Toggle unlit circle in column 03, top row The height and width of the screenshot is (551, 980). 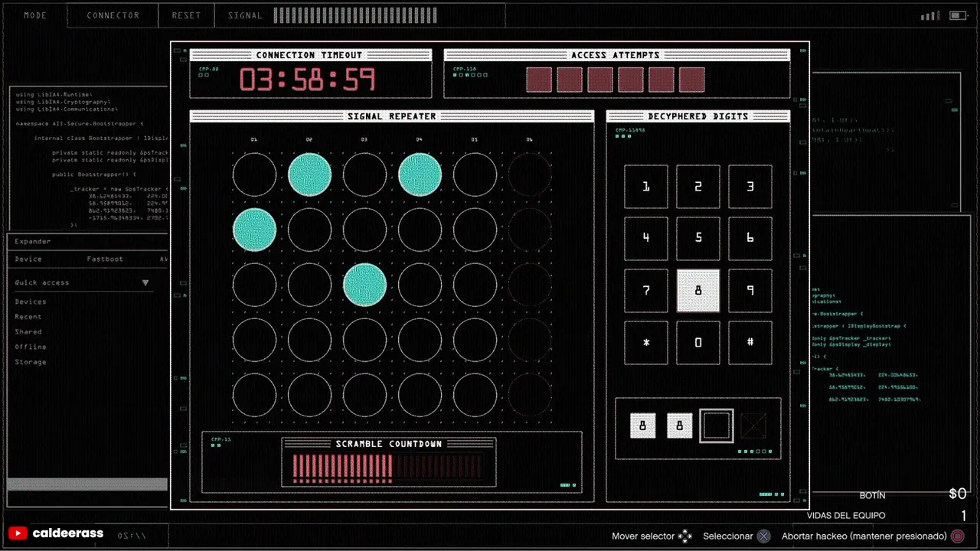(x=365, y=174)
